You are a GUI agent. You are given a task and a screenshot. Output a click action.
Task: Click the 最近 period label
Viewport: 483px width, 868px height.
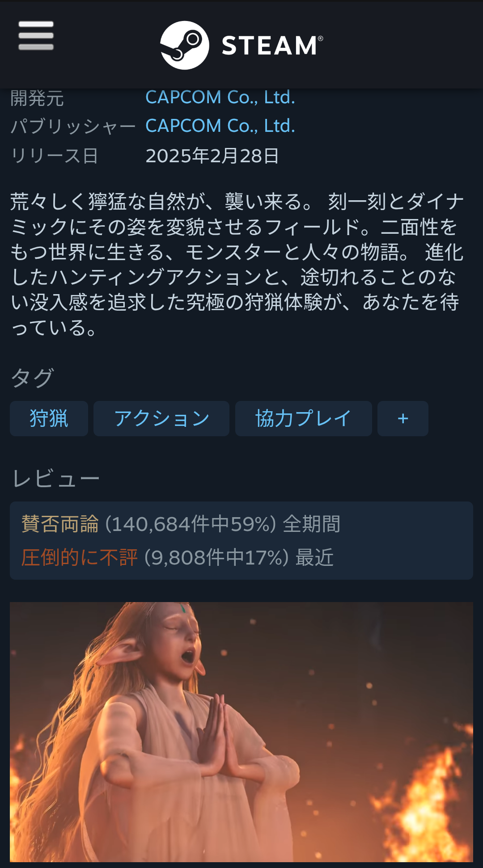coord(315,557)
